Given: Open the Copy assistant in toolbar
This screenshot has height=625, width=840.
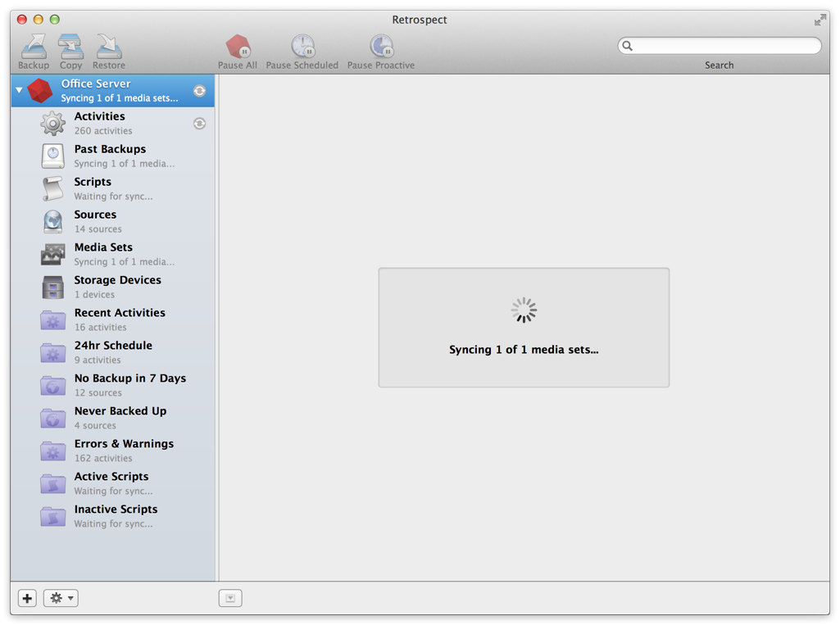Looking at the screenshot, I should click(70, 51).
